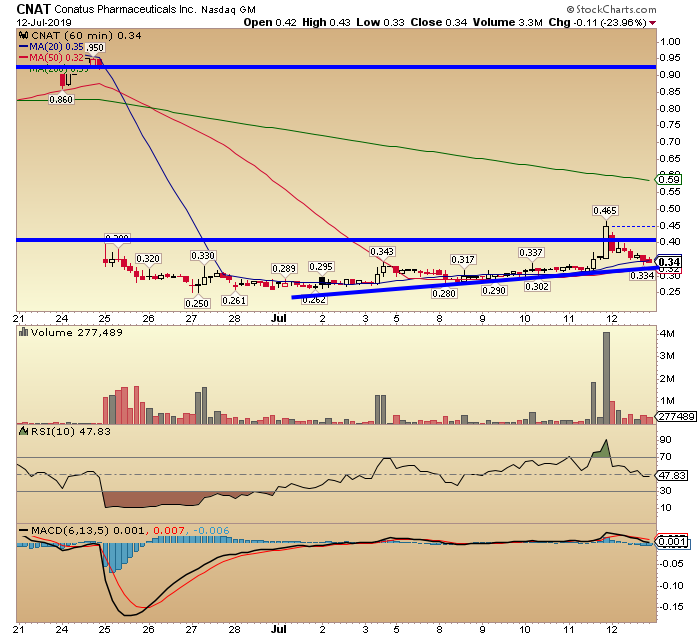Click the High 0.43 value
This screenshot has width=700, height=639.
(326, 22)
